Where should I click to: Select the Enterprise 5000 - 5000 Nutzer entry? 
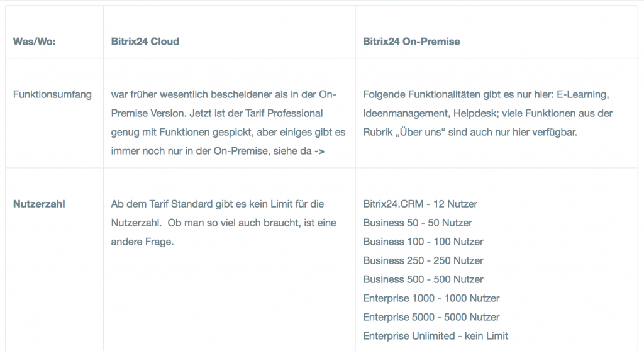(x=431, y=318)
